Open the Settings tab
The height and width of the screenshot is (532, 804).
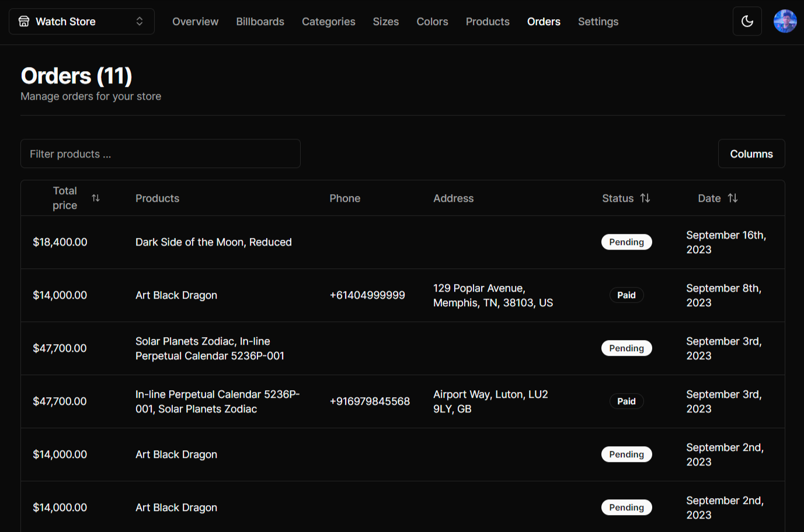coord(598,22)
